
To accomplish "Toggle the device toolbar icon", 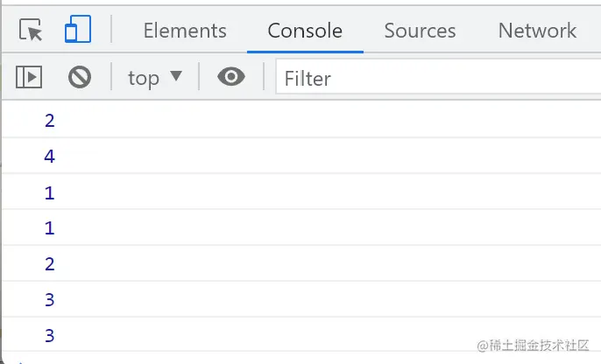I will point(78,31).
